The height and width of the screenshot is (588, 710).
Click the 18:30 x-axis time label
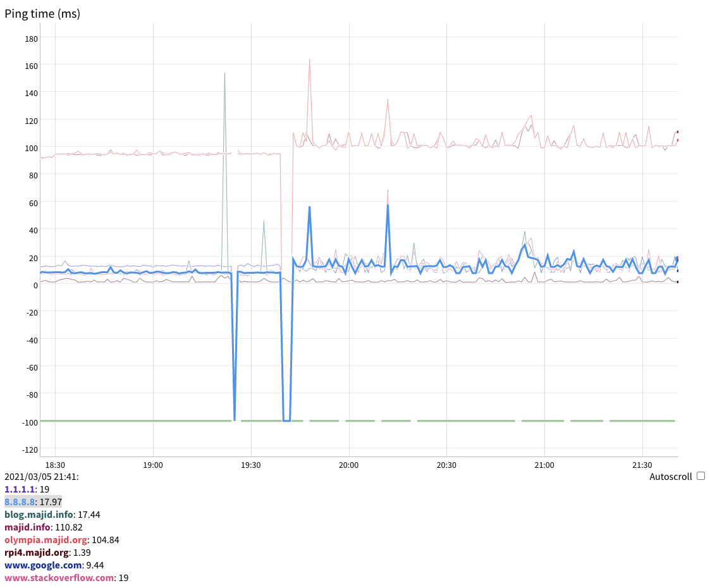click(x=56, y=465)
